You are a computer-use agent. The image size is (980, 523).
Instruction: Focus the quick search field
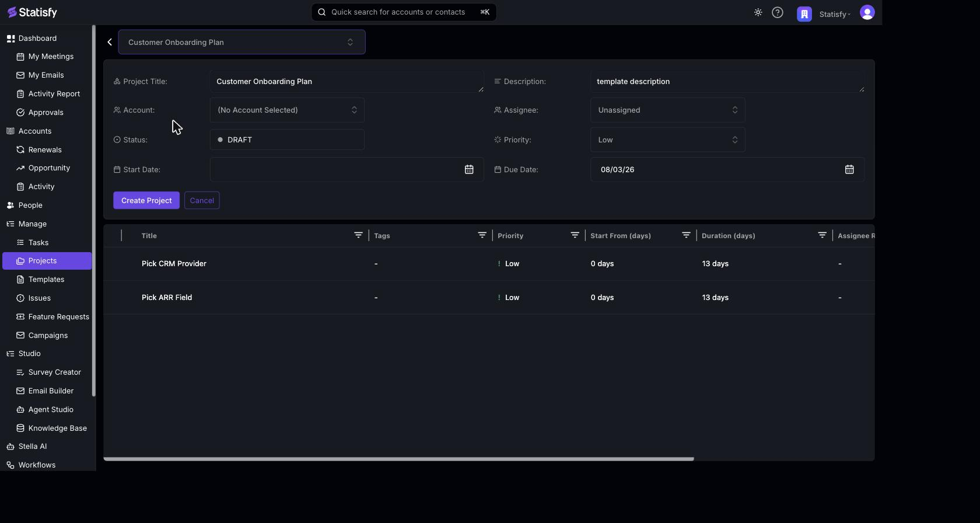point(404,12)
